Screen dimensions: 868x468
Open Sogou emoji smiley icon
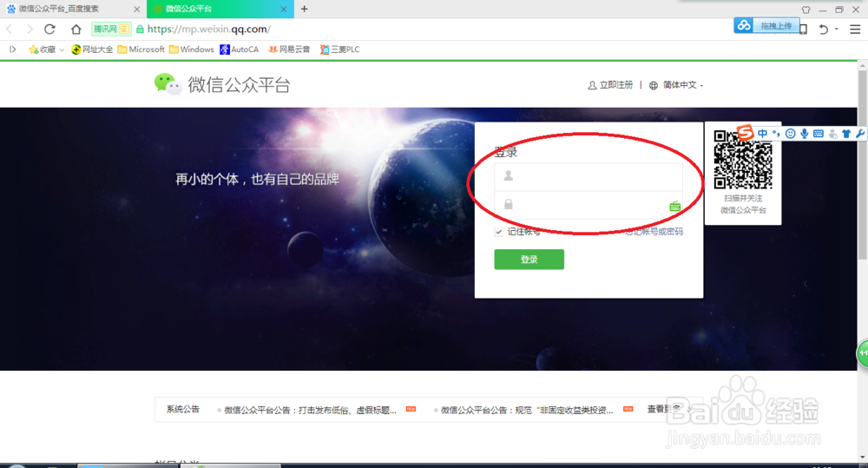click(x=791, y=134)
